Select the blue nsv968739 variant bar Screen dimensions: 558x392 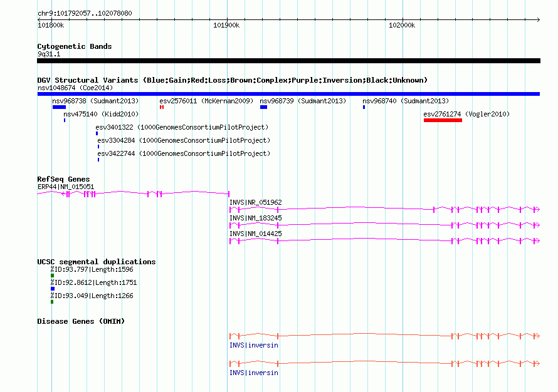click(264, 107)
